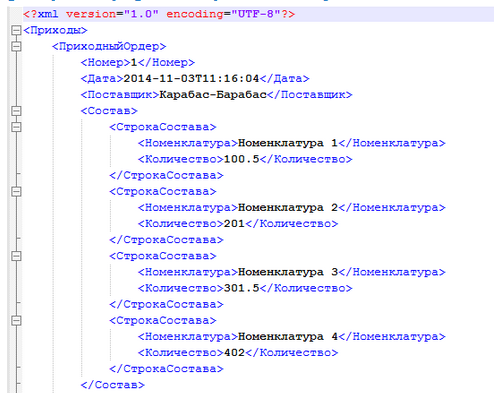Collapse the Состав element fold marker

pyautogui.click(x=16, y=111)
